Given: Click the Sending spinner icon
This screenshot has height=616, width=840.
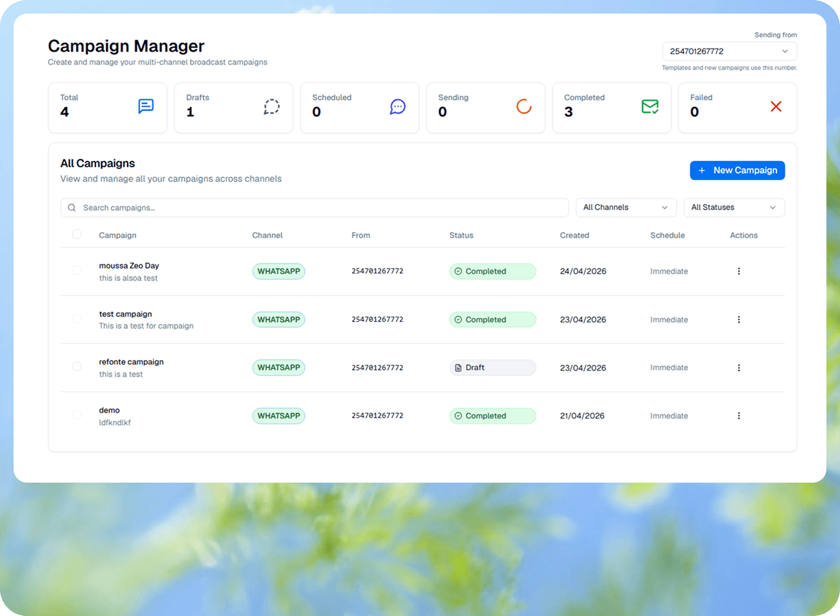Looking at the screenshot, I should (524, 106).
